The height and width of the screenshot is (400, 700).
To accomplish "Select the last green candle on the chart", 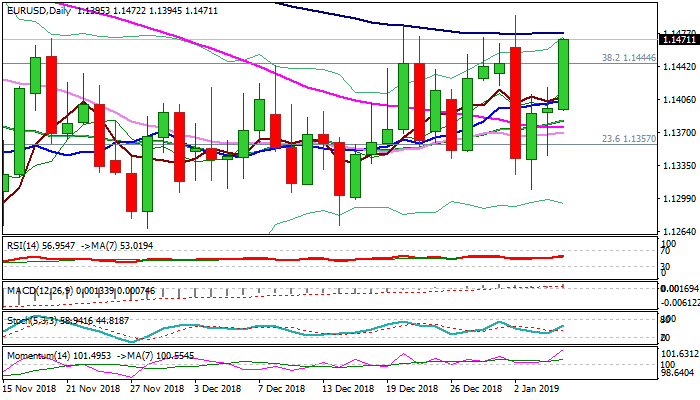I will (563, 75).
